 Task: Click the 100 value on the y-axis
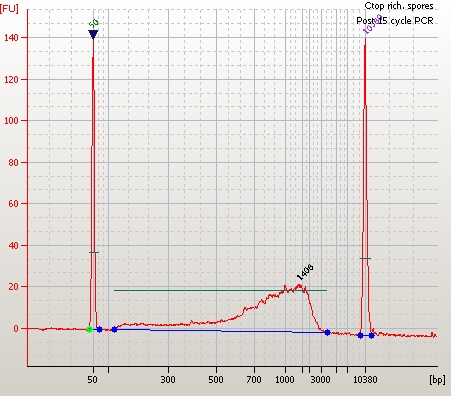coord(11,120)
